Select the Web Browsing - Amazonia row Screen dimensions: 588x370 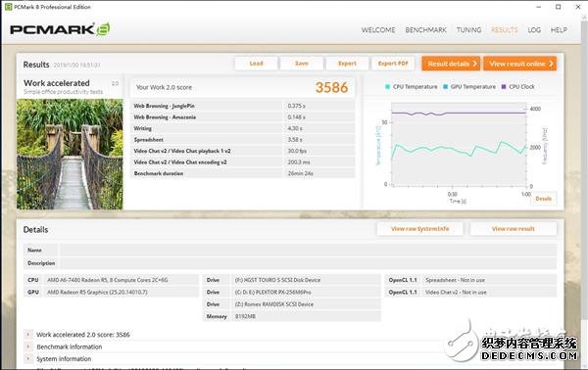(243, 117)
